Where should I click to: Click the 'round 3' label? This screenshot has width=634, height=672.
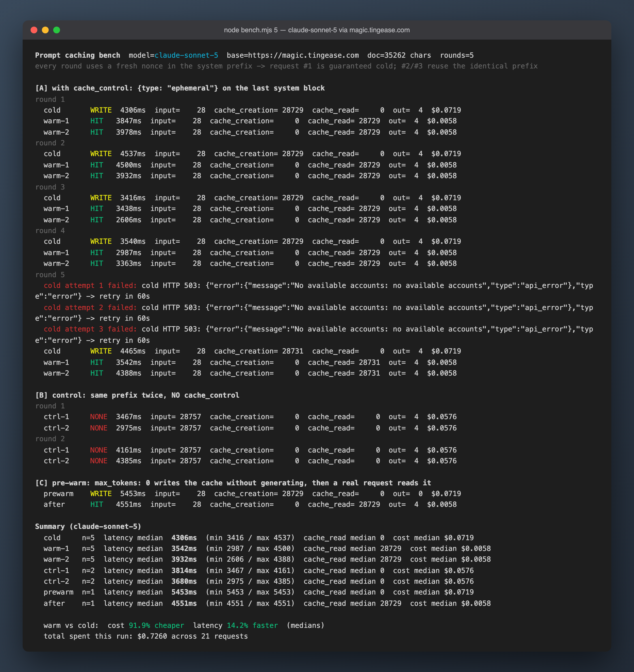[x=50, y=187]
